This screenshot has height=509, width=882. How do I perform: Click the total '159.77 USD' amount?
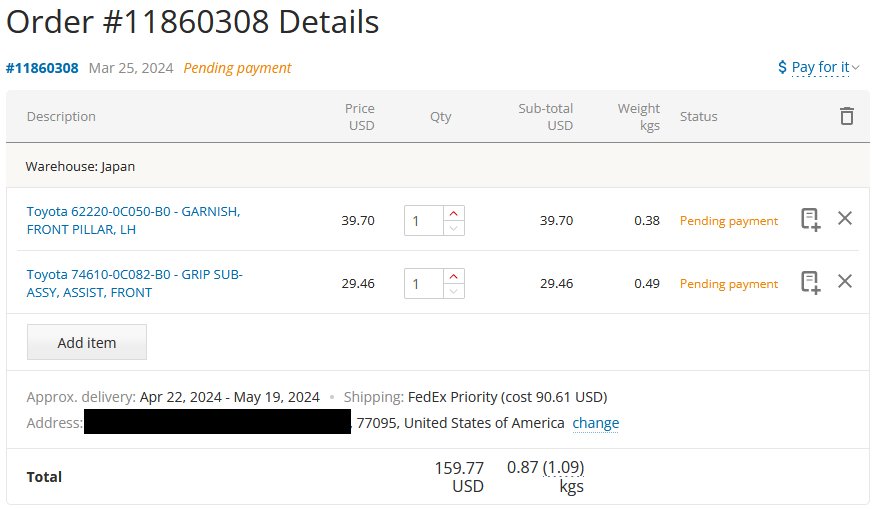coord(459,476)
